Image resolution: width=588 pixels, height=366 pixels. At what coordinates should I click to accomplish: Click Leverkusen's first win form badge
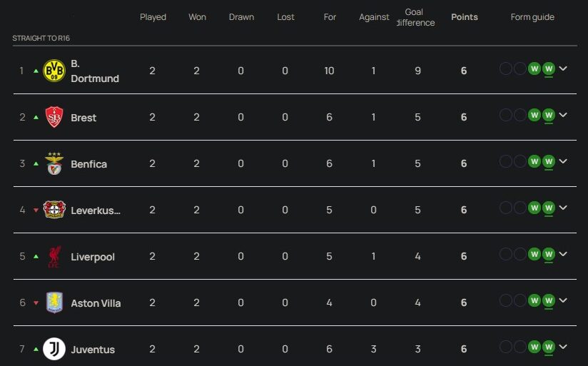534,208
